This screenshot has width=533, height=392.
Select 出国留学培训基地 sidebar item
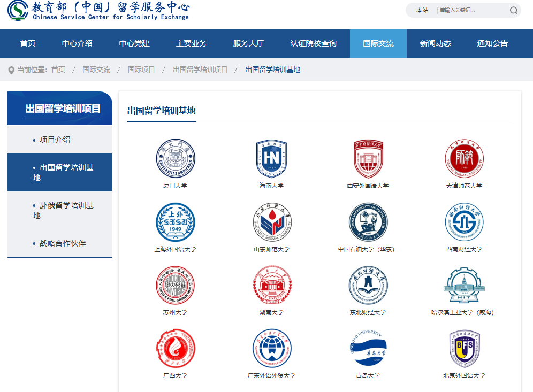(x=60, y=172)
